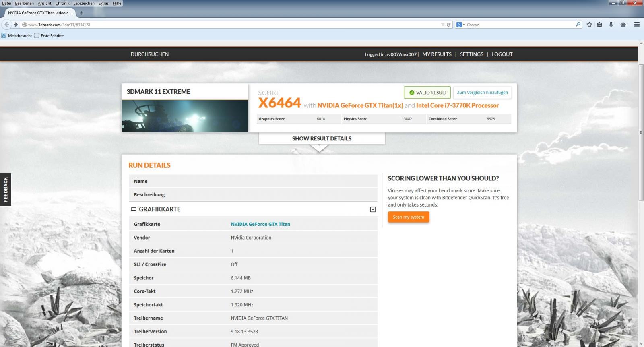Click the VALID RESULT badge
Screen dimensions: 644x347
click(427, 93)
